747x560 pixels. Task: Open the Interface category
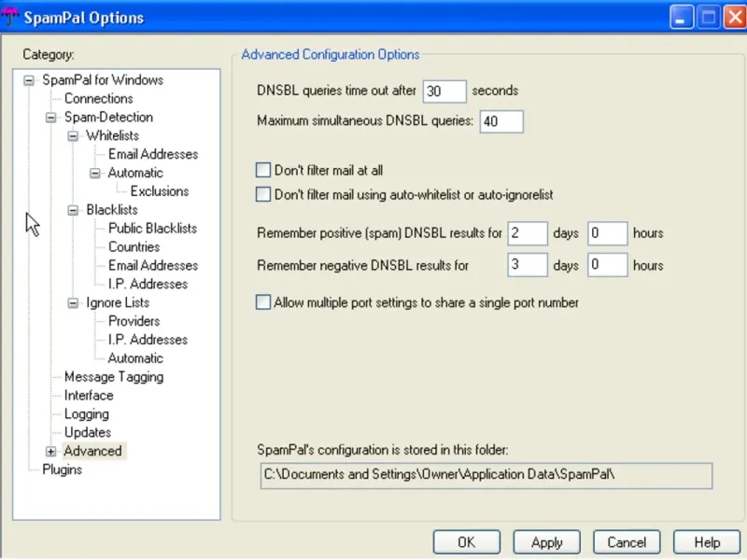(89, 395)
